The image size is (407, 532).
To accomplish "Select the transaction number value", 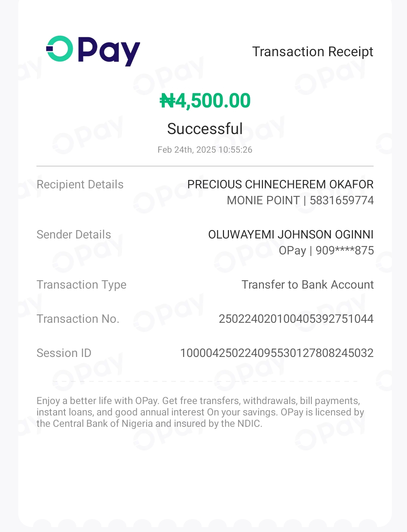I will pyautogui.click(x=296, y=319).
